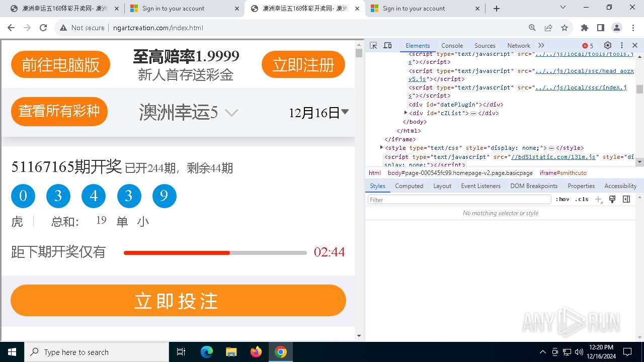Image resolution: width=644 pixels, height=362 pixels.
Task: Open the DOM Breakpoints tab
Action: pos(534,186)
